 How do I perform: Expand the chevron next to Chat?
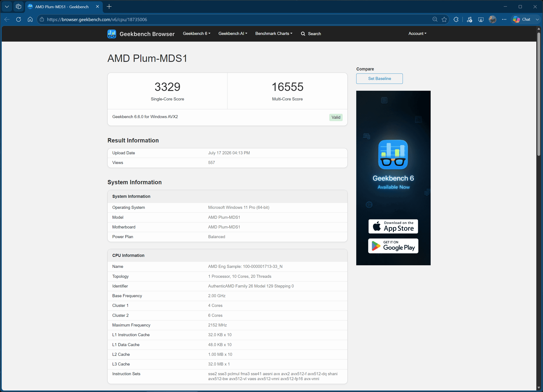[537, 19]
